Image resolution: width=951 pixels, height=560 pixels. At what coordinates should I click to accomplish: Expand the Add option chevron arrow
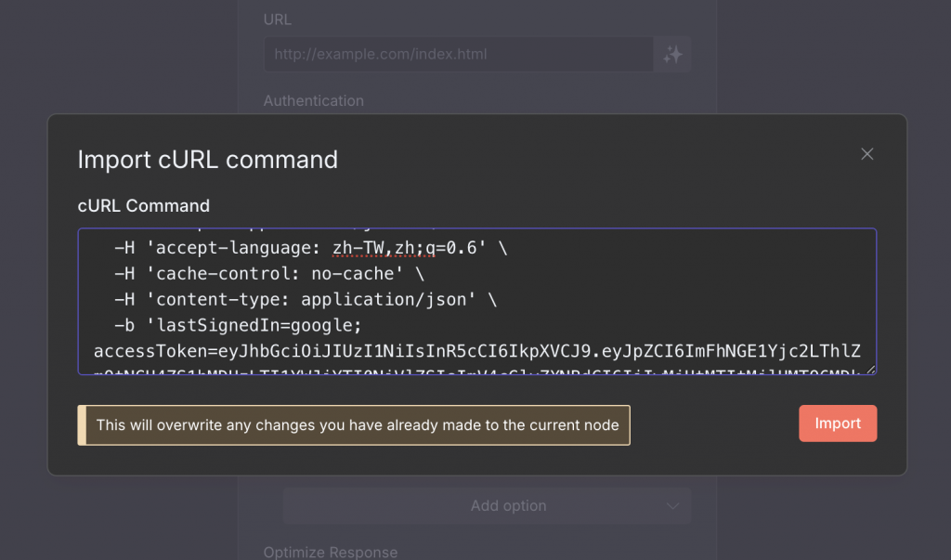673,506
